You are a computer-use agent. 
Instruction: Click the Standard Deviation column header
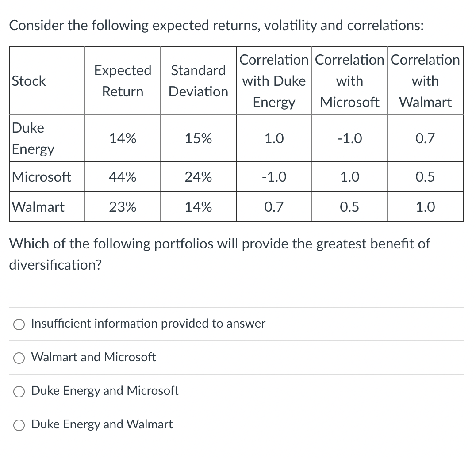(x=198, y=80)
